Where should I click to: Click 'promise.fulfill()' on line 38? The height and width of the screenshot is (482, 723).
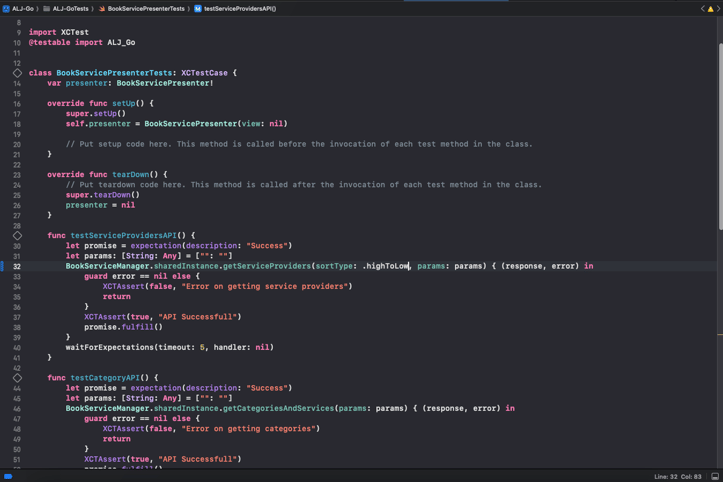123,327
